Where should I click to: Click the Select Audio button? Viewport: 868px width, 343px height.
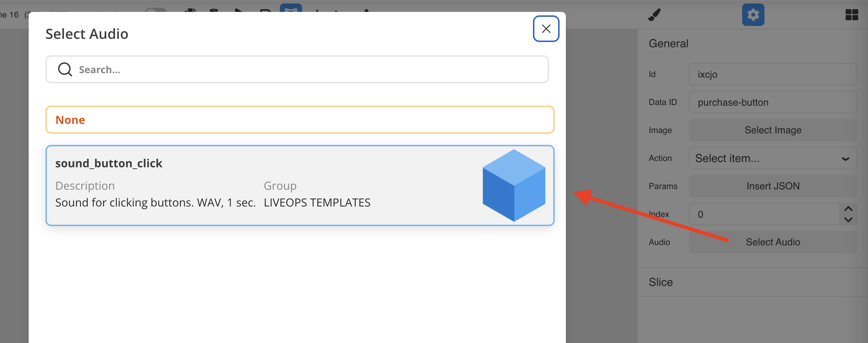pos(773,242)
